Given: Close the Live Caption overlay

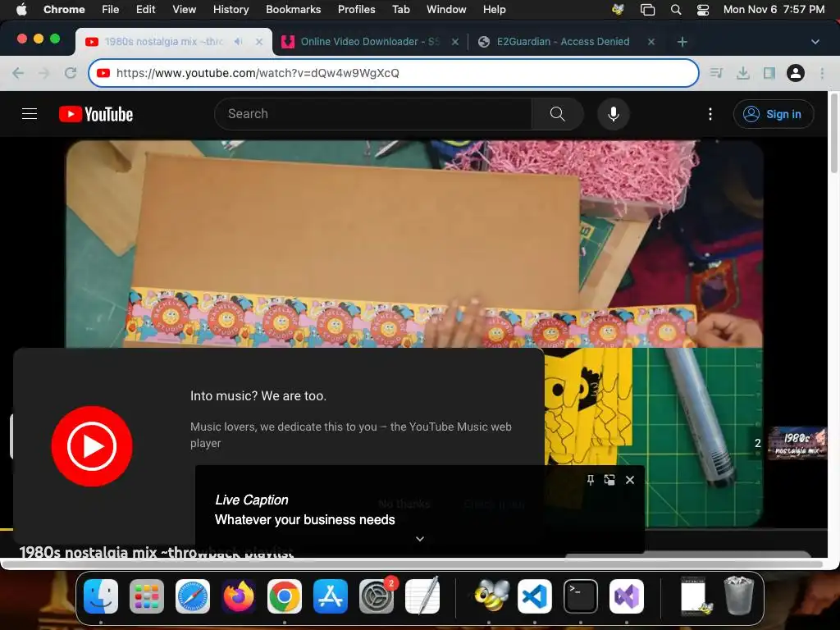Looking at the screenshot, I should tap(630, 480).
